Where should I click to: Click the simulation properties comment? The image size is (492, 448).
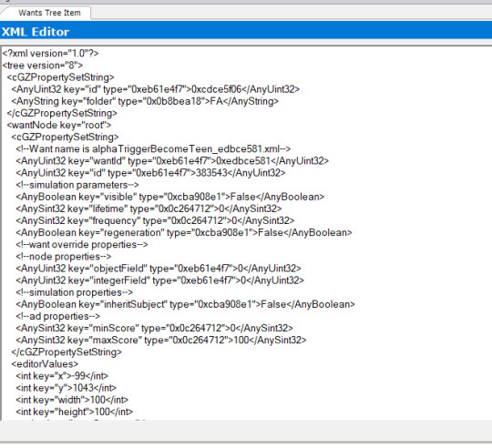coord(74,292)
